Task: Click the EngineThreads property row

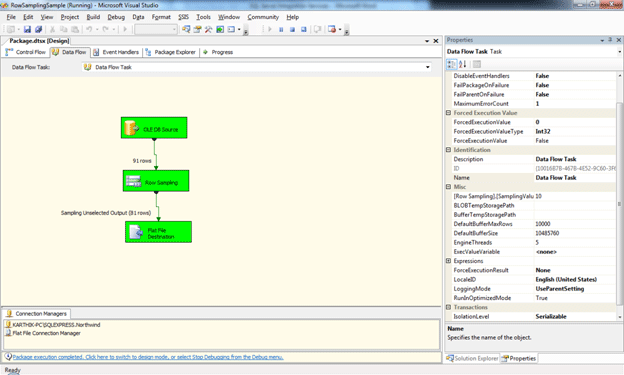Action: click(532, 243)
